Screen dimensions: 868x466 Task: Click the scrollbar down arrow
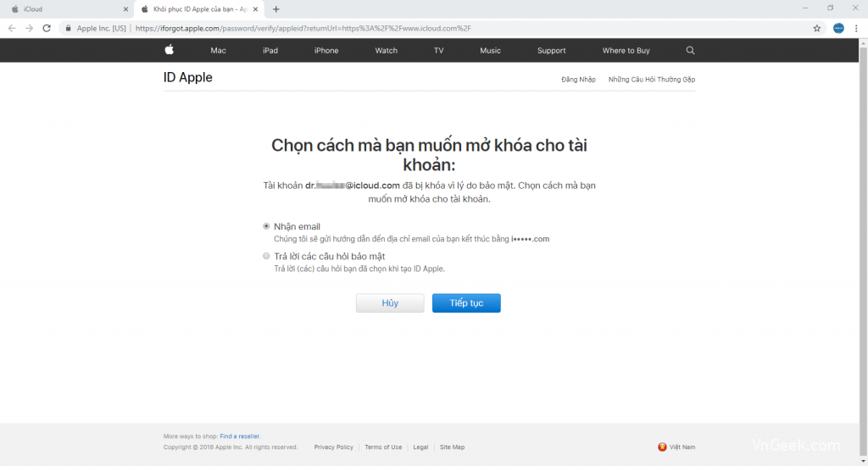click(x=863, y=460)
